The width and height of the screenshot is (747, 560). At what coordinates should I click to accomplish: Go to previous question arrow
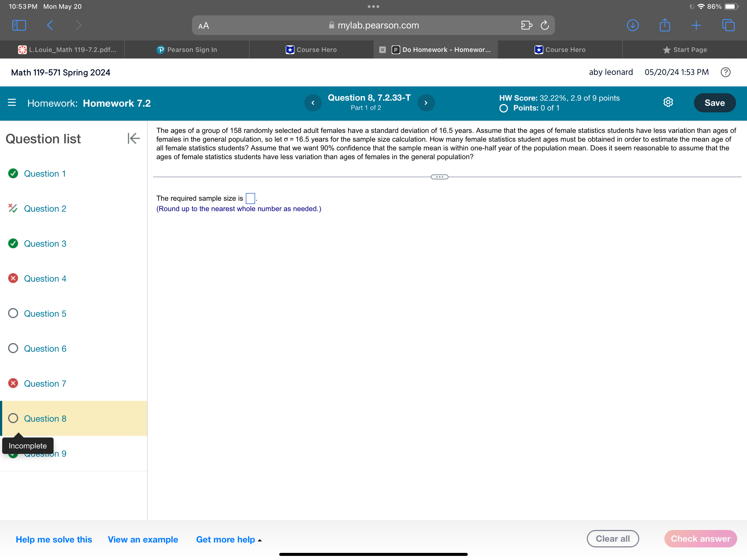point(313,103)
